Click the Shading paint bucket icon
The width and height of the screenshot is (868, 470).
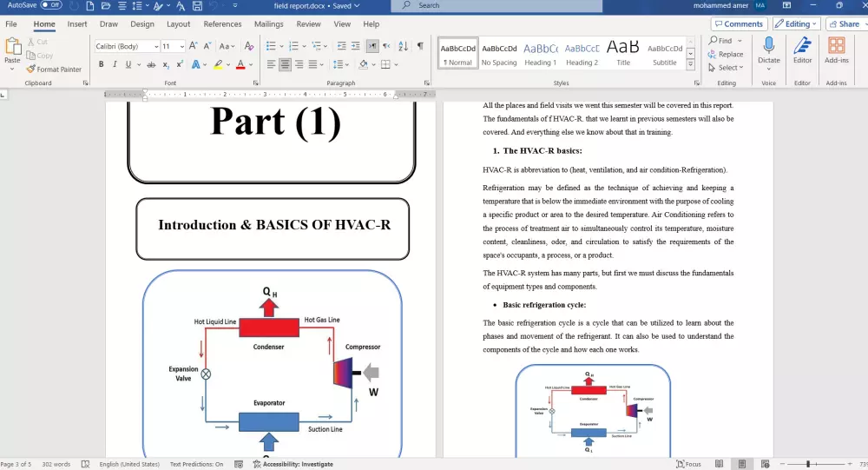click(x=363, y=65)
